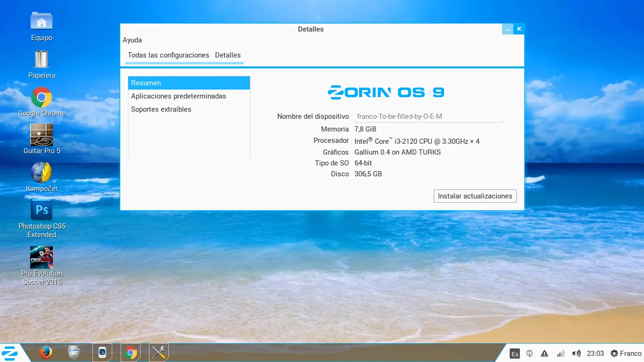The width and height of the screenshot is (644, 362).
Task: Open the clock showing 23:03
Action: [595, 354]
